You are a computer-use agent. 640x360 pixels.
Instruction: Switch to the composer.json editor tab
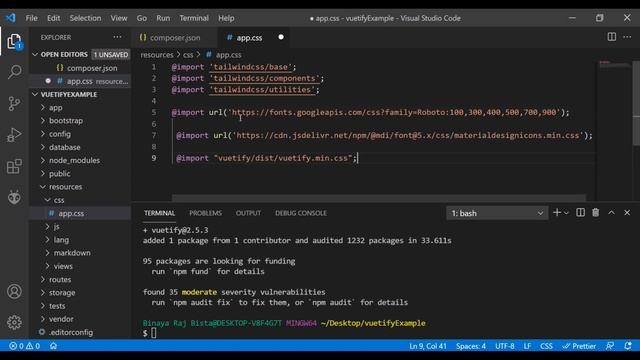pos(175,38)
